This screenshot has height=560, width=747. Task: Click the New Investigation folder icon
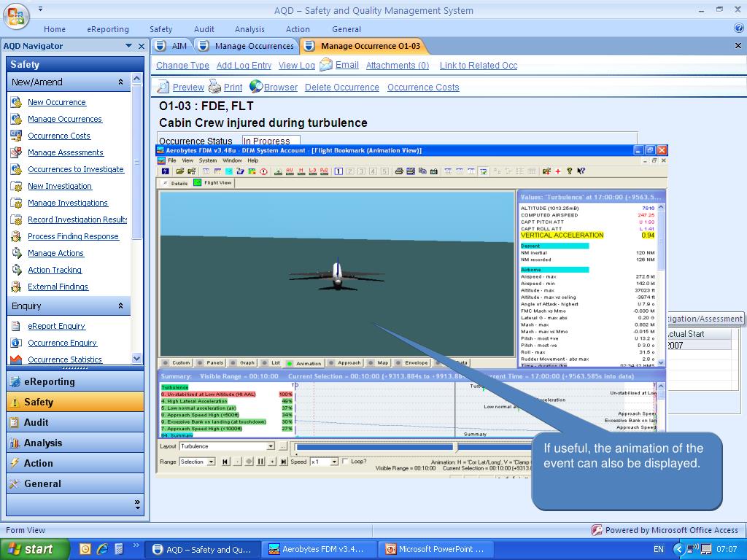point(16,186)
